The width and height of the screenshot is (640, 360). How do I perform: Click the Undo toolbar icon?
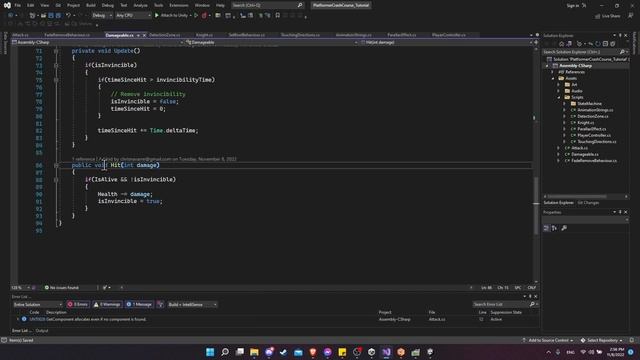pyautogui.click(x=68, y=16)
